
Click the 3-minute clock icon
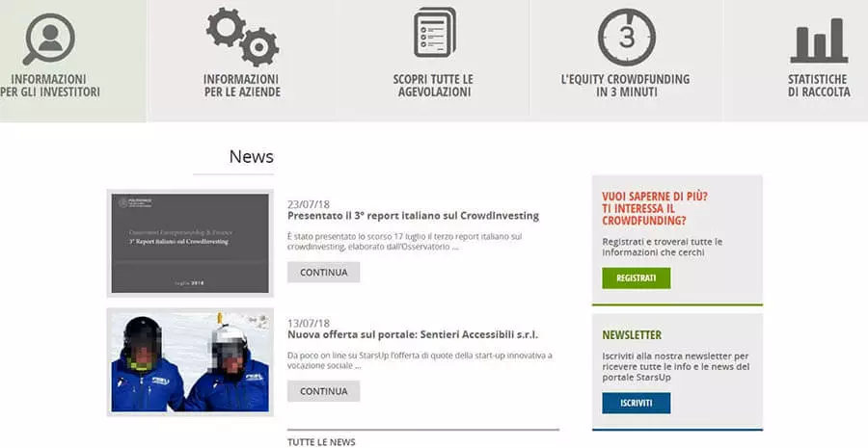[626, 37]
